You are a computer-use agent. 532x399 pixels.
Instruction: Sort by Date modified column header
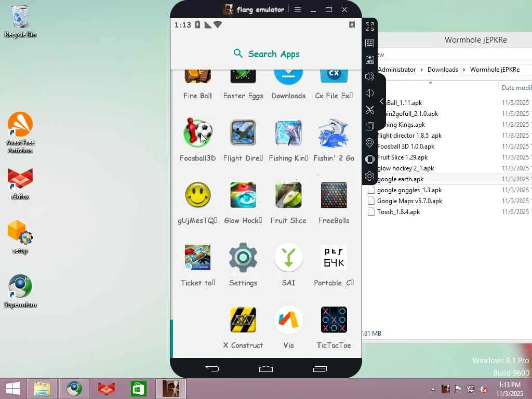click(516, 87)
